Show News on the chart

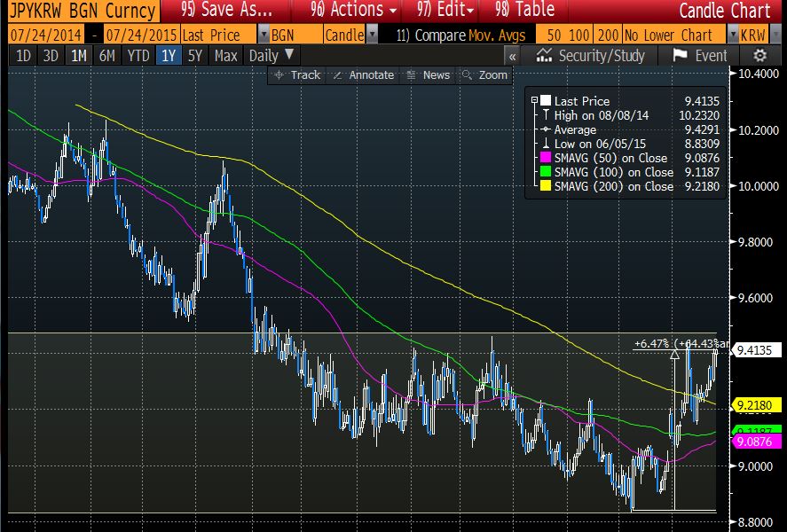coord(428,75)
